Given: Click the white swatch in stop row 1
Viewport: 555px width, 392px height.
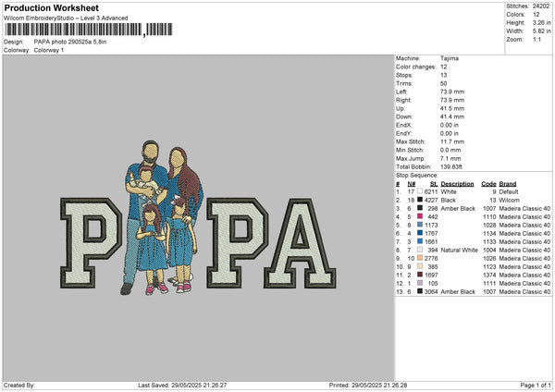Looking at the screenshot, I should (420, 191).
